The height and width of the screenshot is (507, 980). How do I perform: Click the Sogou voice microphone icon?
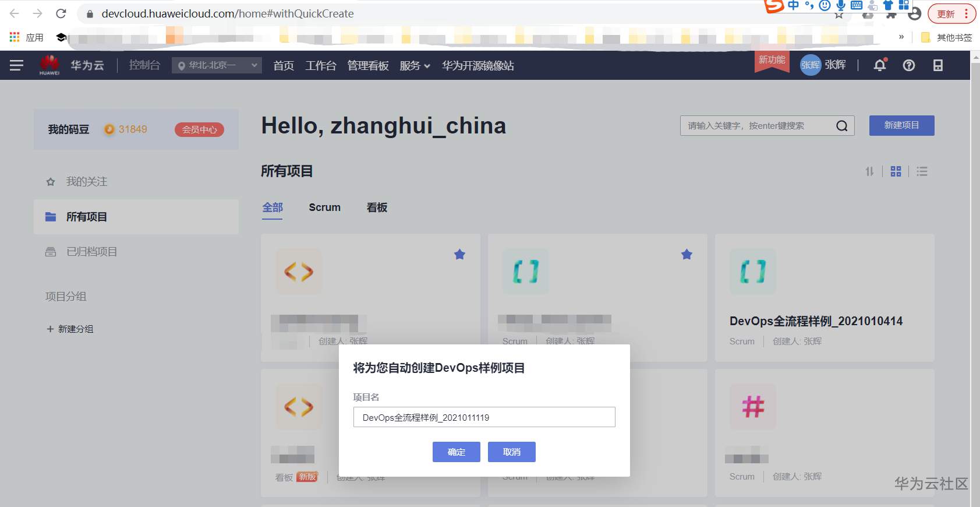pos(840,6)
